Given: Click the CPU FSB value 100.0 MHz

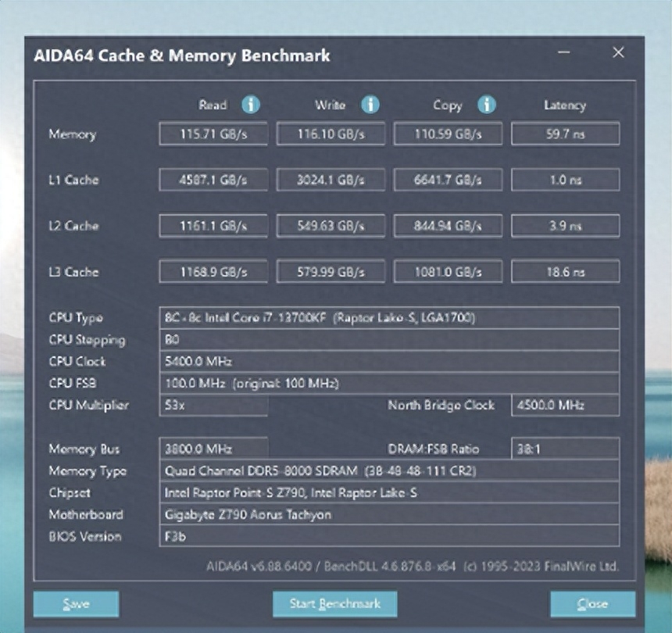Looking at the screenshot, I should (389, 384).
